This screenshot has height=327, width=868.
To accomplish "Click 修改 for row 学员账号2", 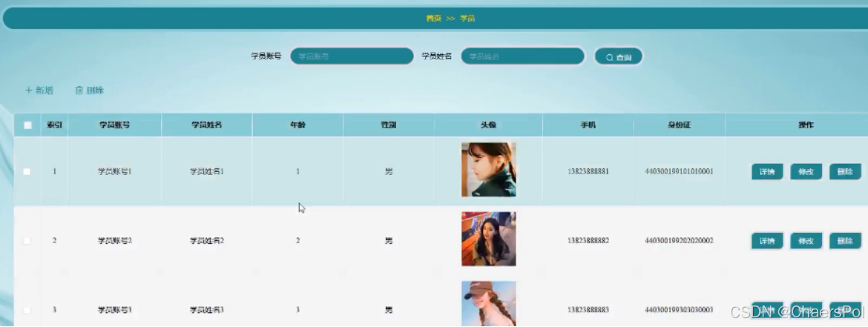I will coord(806,241).
